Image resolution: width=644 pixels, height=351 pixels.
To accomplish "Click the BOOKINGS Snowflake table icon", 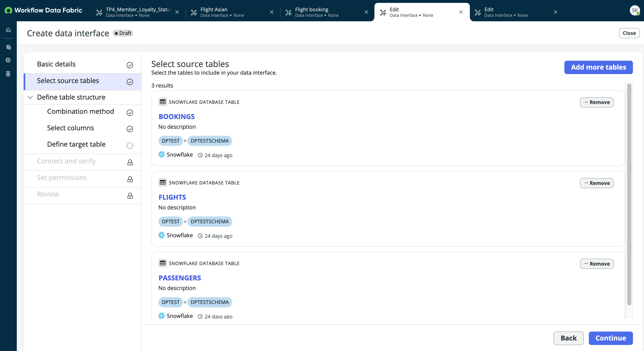I will (x=163, y=102).
